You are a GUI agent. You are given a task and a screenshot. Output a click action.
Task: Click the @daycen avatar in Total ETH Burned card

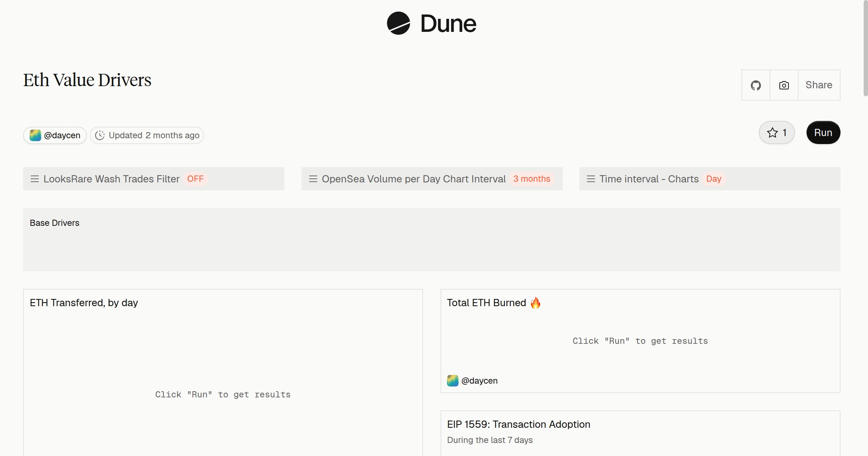(453, 381)
